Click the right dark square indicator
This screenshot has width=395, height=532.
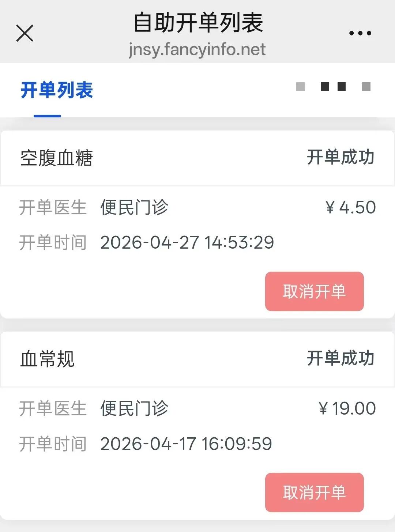coord(342,87)
